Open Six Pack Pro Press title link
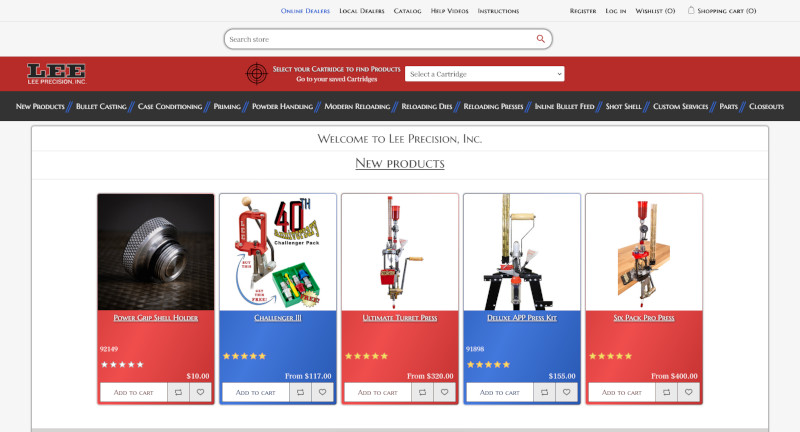 [644, 318]
